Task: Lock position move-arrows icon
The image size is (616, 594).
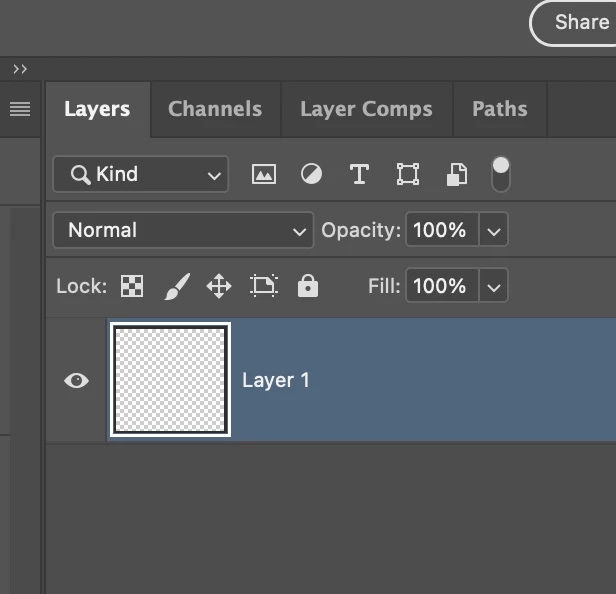Action: click(x=219, y=286)
